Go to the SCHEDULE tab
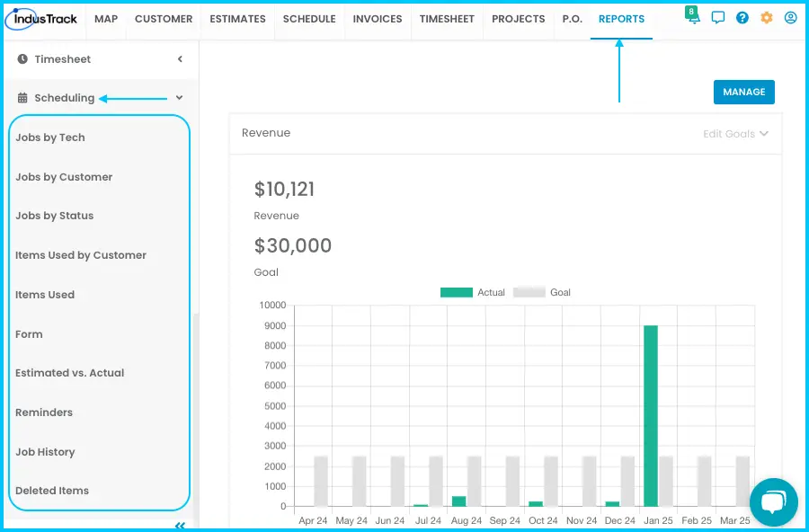The width and height of the screenshot is (809, 532). click(309, 19)
